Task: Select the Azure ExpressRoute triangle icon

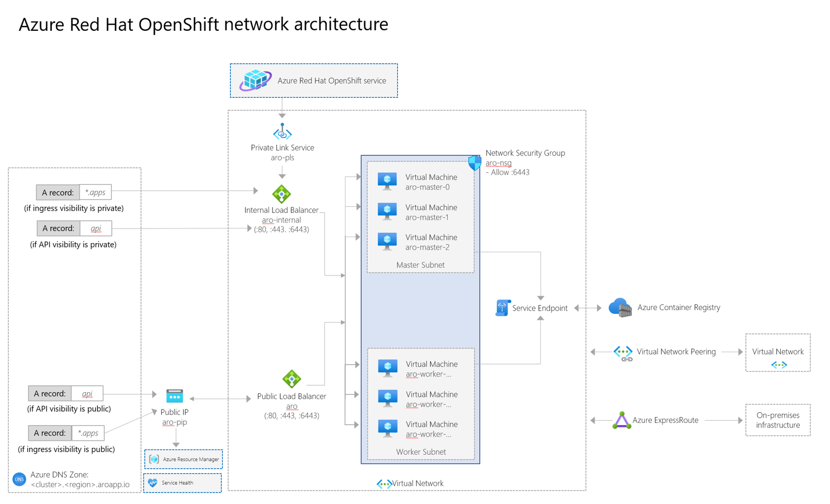Action: coord(621,420)
